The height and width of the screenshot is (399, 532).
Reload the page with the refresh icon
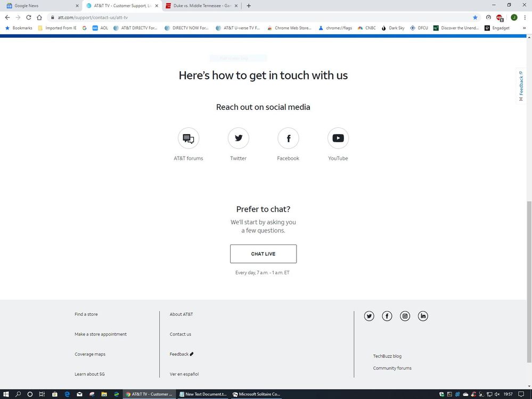point(29,17)
